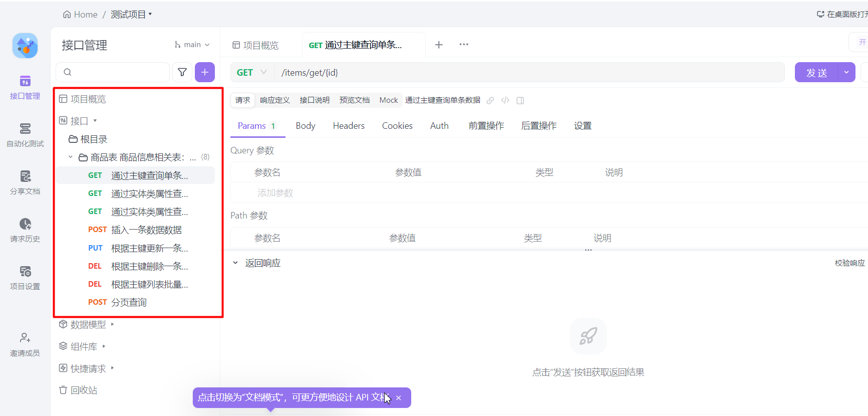Open the Params tab
Screen dimensions: 868x416
[x=257, y=126]
